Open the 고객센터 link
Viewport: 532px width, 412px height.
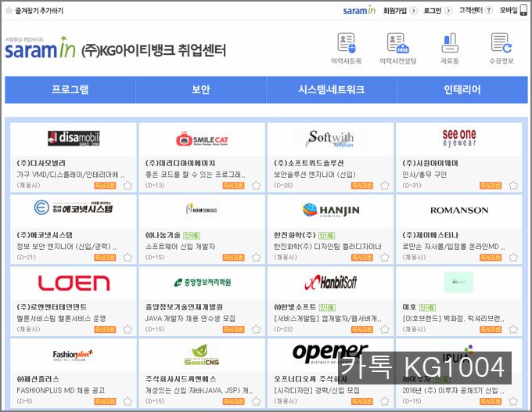[471, 10]
